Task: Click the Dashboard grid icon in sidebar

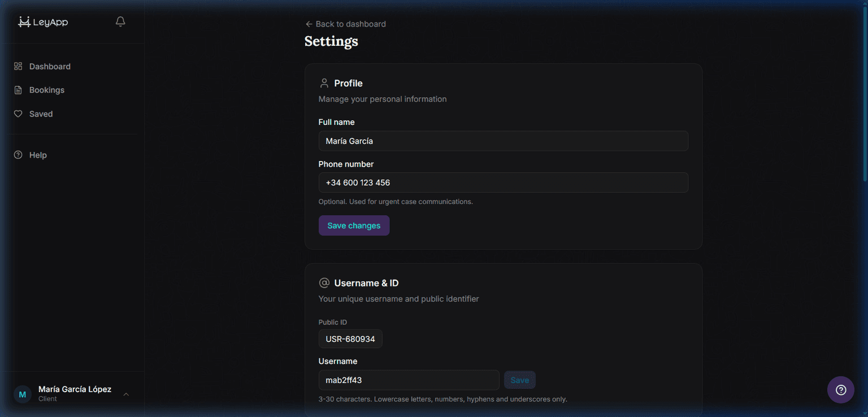Action: pyautogui.click(x=18, y=66)
